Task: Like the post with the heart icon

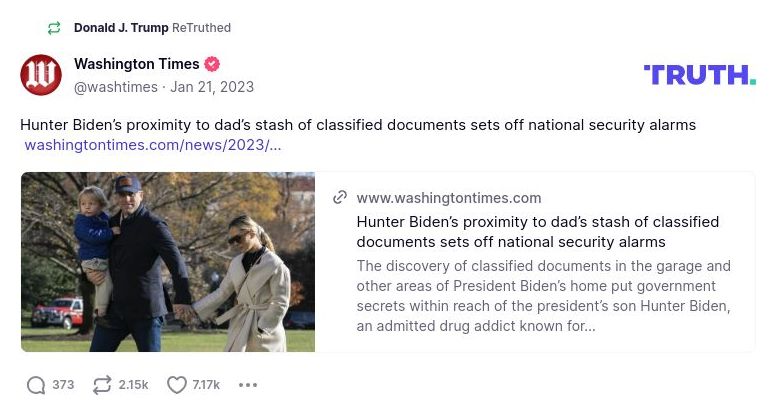Action: [x=177, y=385]
